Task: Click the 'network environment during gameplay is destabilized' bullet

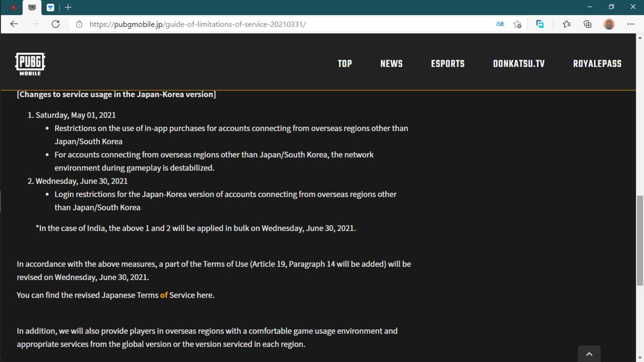Action: (x=214, y=161)
